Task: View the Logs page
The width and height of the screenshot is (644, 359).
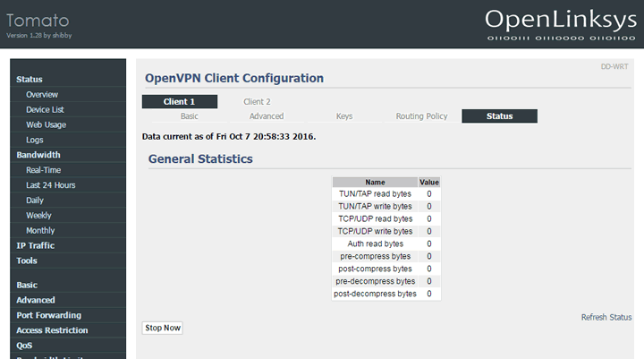Action: tap(35, 140)
